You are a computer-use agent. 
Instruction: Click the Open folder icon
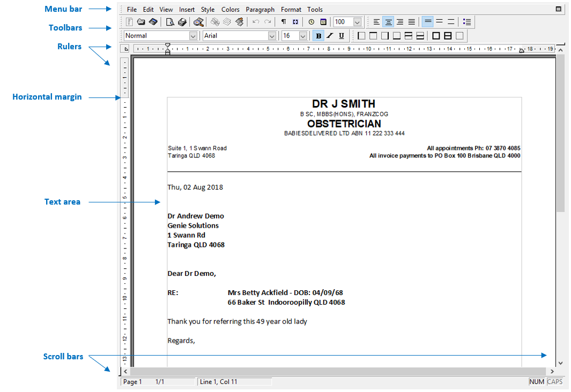[141, 22]
